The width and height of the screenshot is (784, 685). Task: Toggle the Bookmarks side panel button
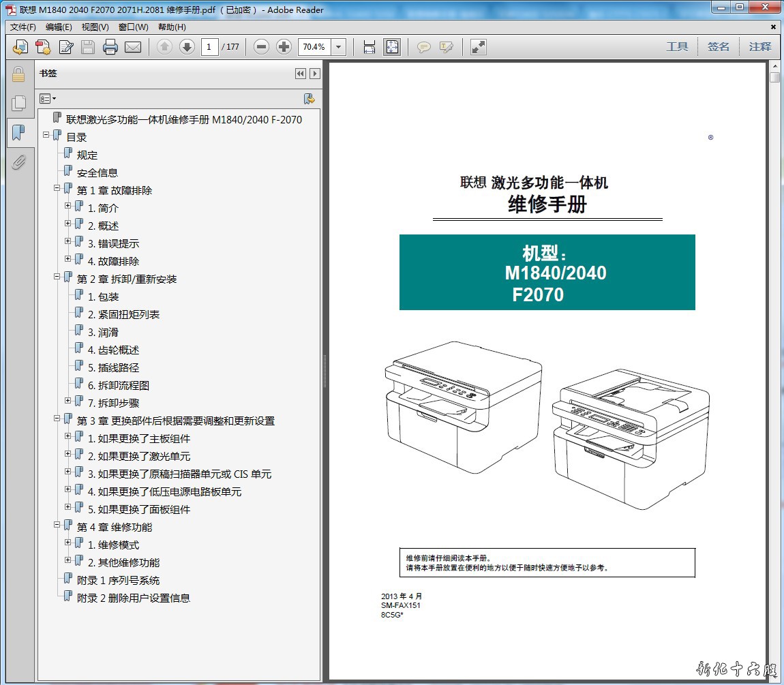coord(18,132)
